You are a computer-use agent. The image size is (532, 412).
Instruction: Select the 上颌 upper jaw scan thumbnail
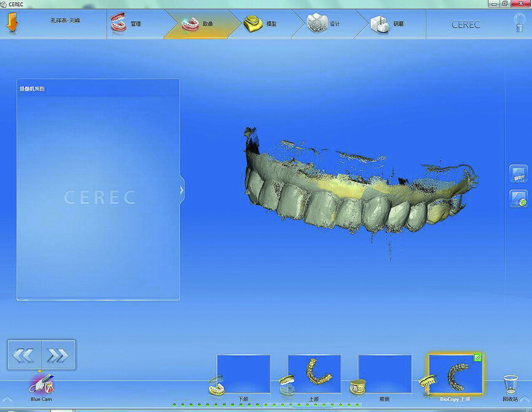314,374
